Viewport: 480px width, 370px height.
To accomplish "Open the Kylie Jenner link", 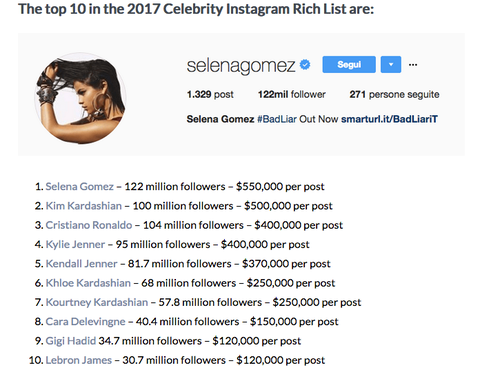I will pyautogui.click(x=75, y=244).
